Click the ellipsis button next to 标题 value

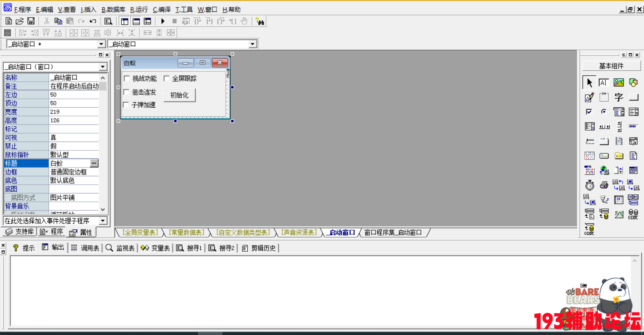point(94,163)
